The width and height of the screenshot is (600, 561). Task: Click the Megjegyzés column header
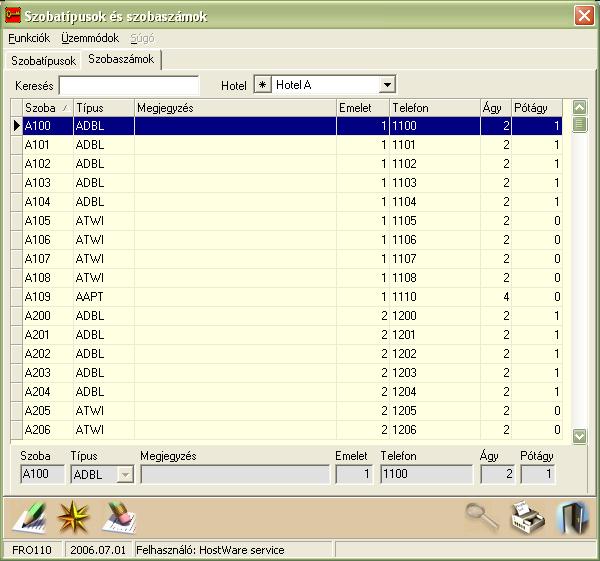235,108
